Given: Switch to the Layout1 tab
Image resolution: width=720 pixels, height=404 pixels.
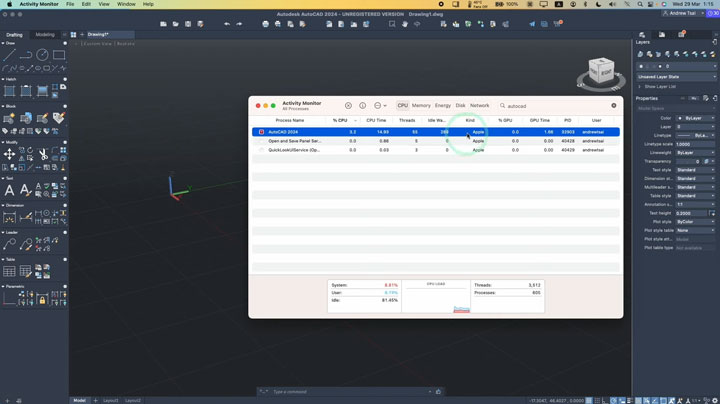Looking at the screenshot, I should coord(111,400).
